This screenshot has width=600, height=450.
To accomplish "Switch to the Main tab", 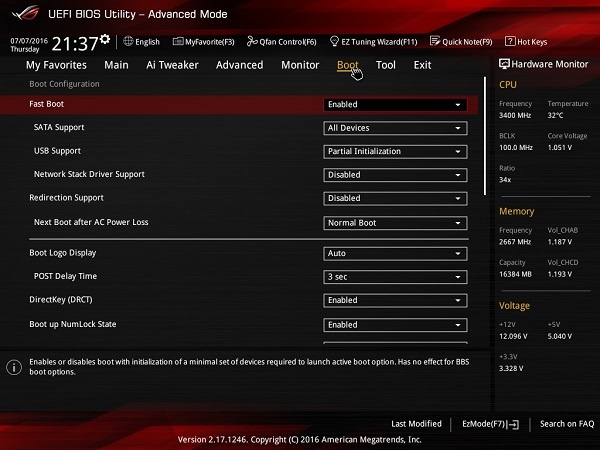I will (116, 65).
